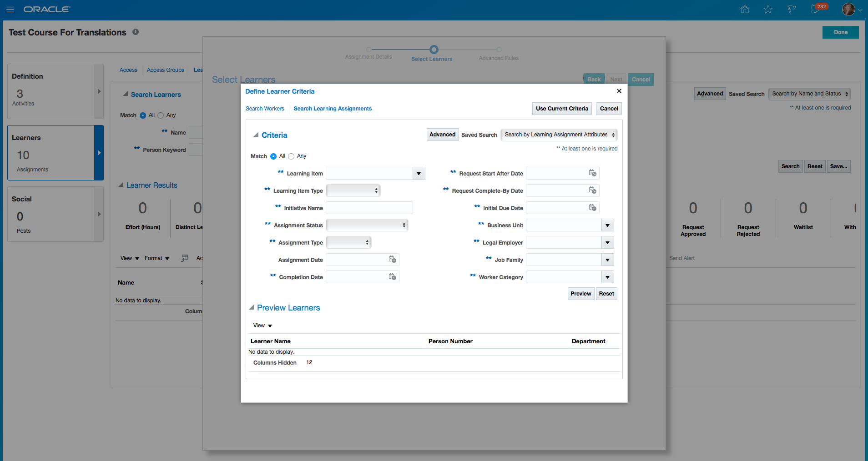The width and height of the screenshot is (868, 461).
Task: Open calendar for Completion Date
Action: pos(392,276)
